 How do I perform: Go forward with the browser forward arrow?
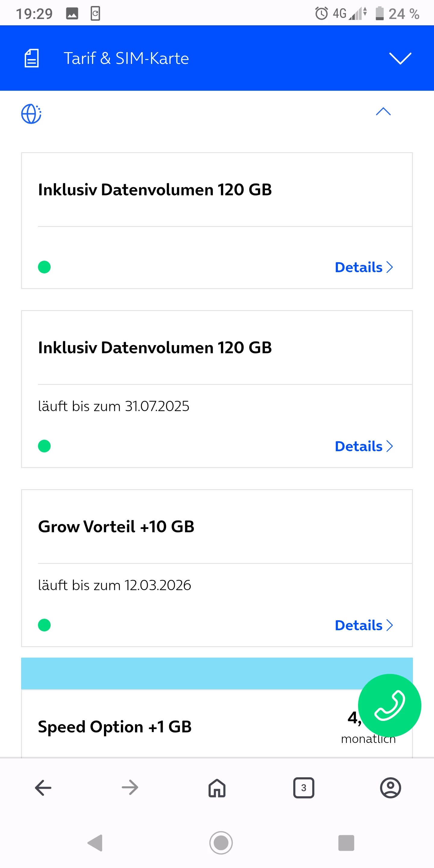pos(130,788)
